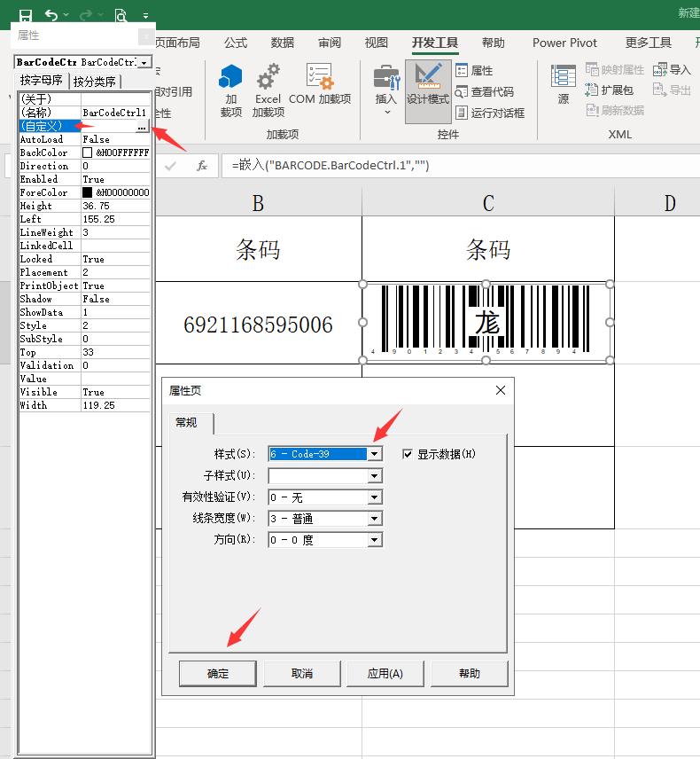700x759 pixels.
Task: Select column C header
Action: tap(488, 203)
